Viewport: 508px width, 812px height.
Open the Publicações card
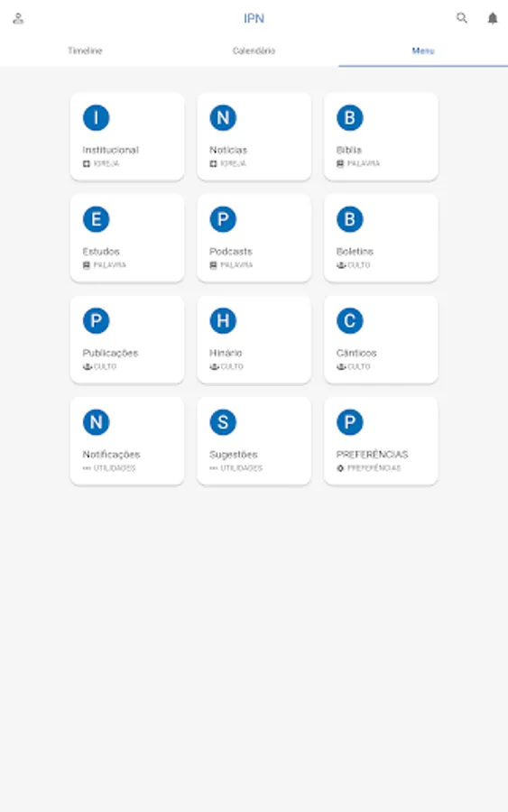[x=127, y=340]
